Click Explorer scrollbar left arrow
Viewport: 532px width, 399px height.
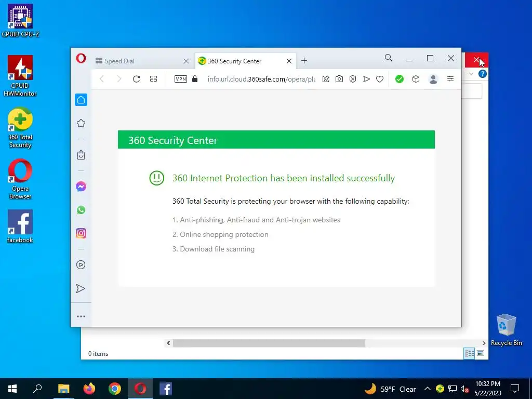click(x=168, y=343)
